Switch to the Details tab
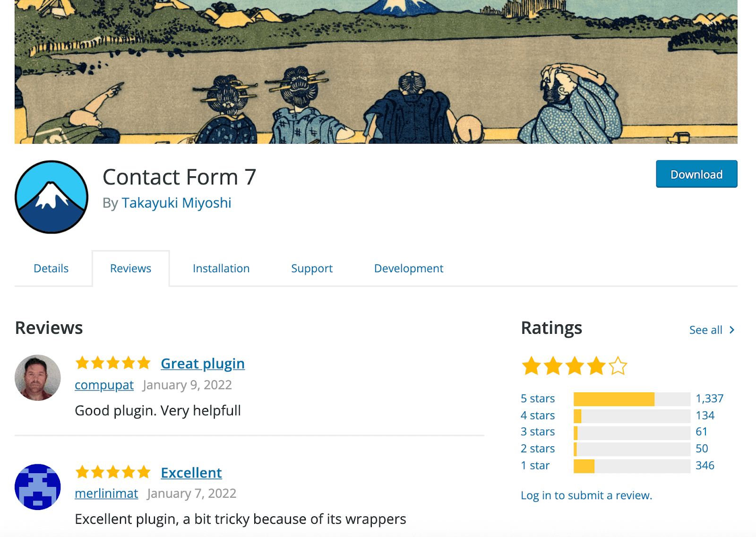The height and width of the screenshot is (537, 756). [51, 268]
